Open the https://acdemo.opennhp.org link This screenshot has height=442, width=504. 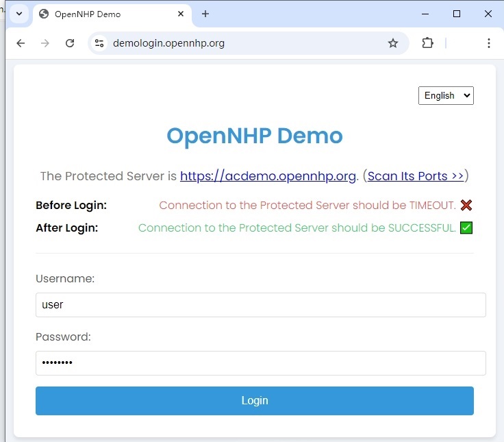click(268, 176)
